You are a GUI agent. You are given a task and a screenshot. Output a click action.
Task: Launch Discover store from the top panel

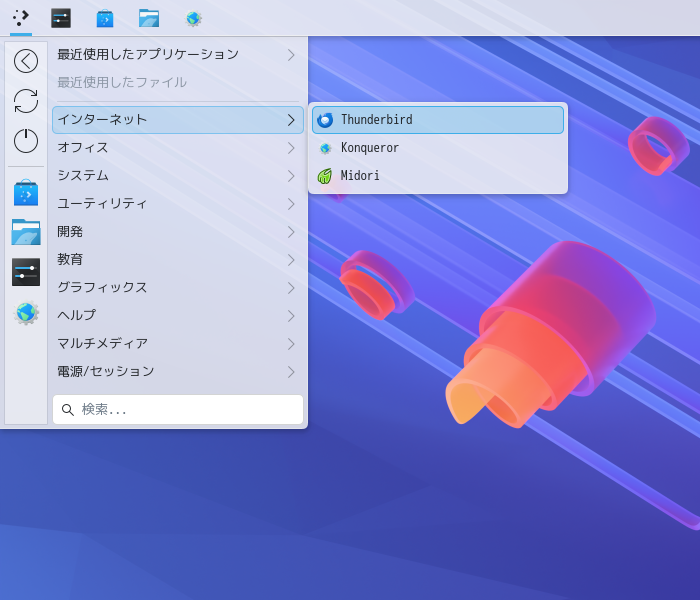[x=105, y=19]
